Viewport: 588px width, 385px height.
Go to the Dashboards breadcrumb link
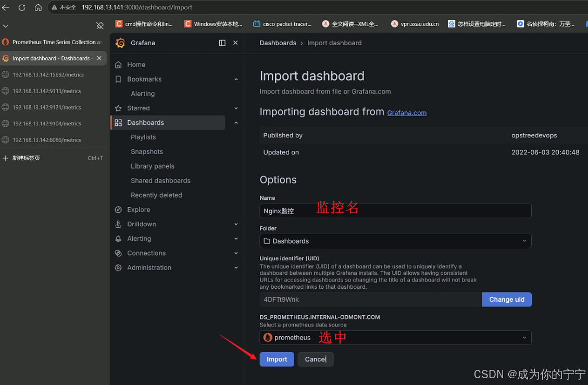pyautogui.click(x=278, y=43)
